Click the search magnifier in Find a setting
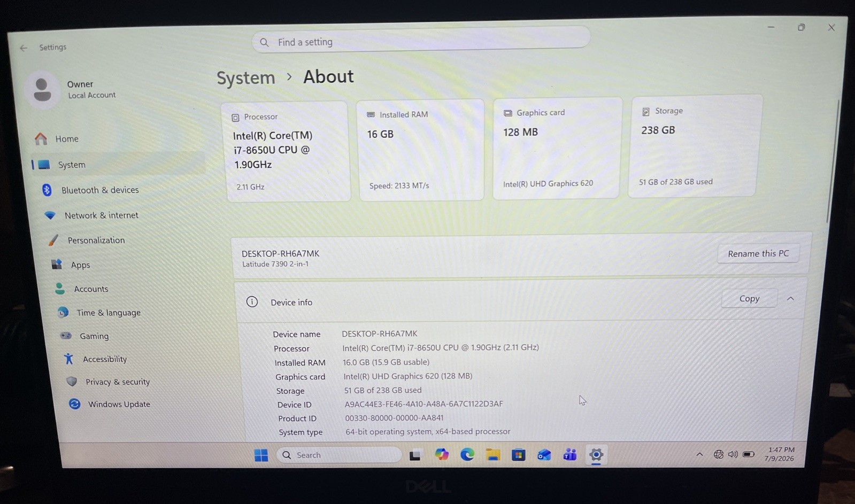 click(264, 42)
